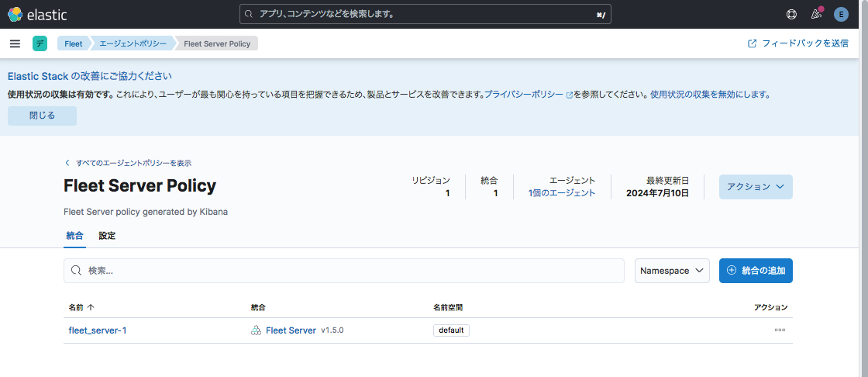The height and width of the screenshot is (377, 868).
Task: Click the 1個のエージェント link
Action: click(x=561, y=193)
